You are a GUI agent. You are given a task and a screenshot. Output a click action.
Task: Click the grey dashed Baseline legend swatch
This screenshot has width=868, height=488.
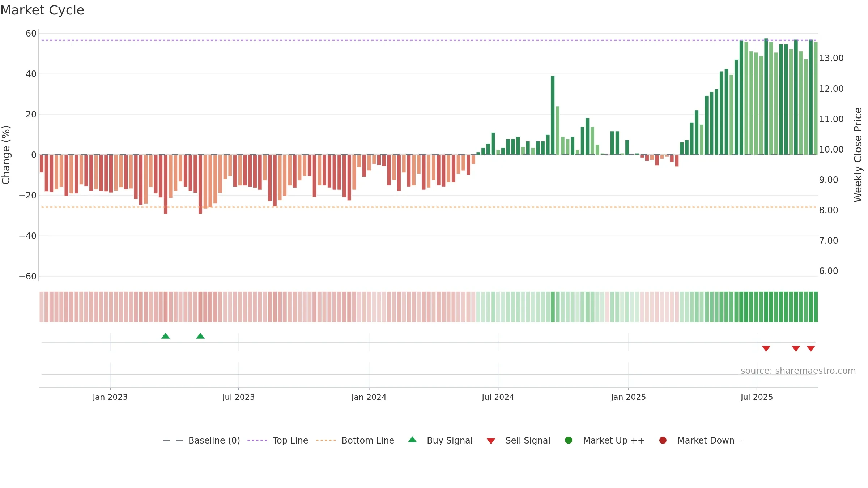[x=173, y=440]
